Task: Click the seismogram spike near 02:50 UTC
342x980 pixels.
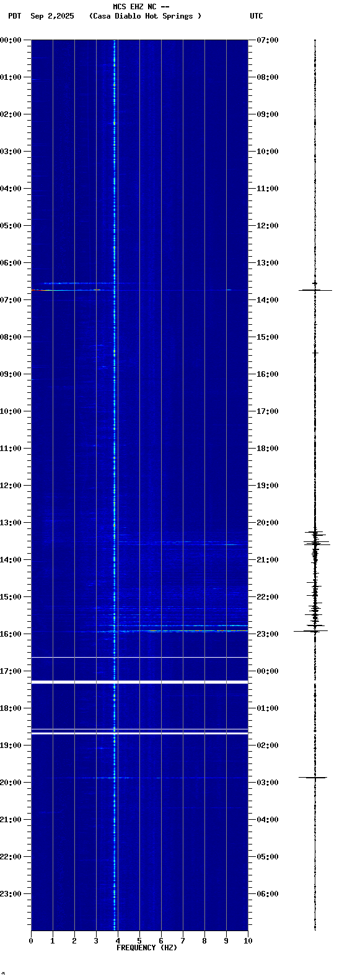Action: (x=313, y=777)
